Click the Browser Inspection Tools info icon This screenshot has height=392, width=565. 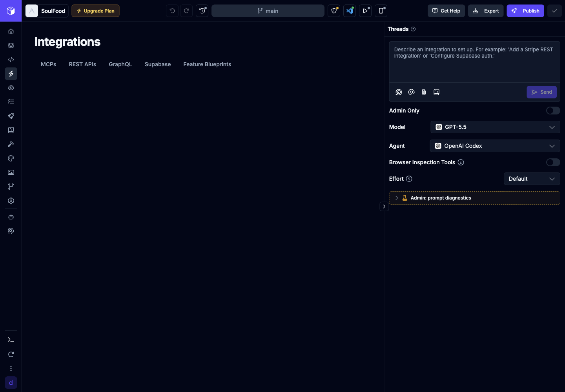(x=461, y=162)
